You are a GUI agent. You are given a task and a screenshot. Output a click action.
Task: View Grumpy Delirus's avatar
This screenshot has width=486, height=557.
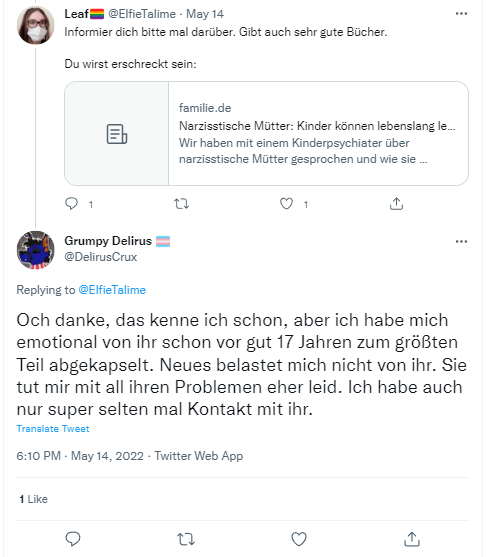tap(36, 250)
